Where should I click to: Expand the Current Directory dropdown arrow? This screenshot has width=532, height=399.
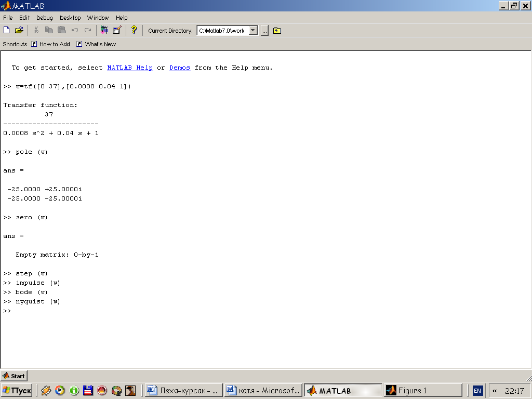[253, 31]
